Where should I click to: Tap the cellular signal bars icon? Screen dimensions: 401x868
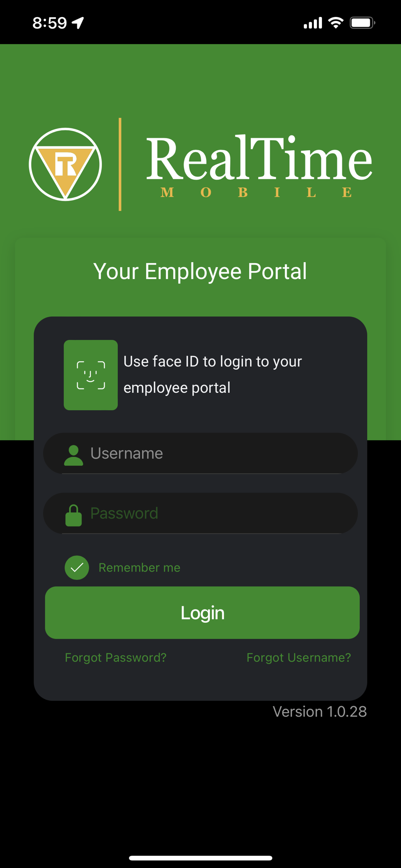tap(312, 23)
